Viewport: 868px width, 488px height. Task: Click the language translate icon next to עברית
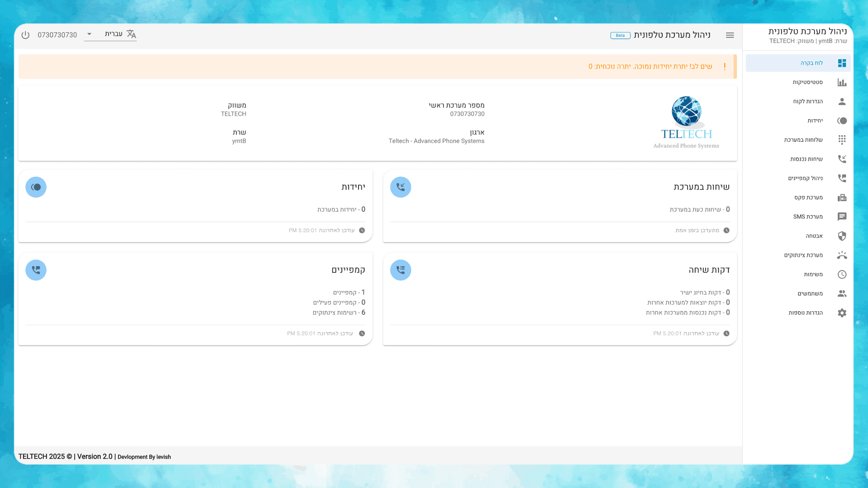(x=131, y=33)
